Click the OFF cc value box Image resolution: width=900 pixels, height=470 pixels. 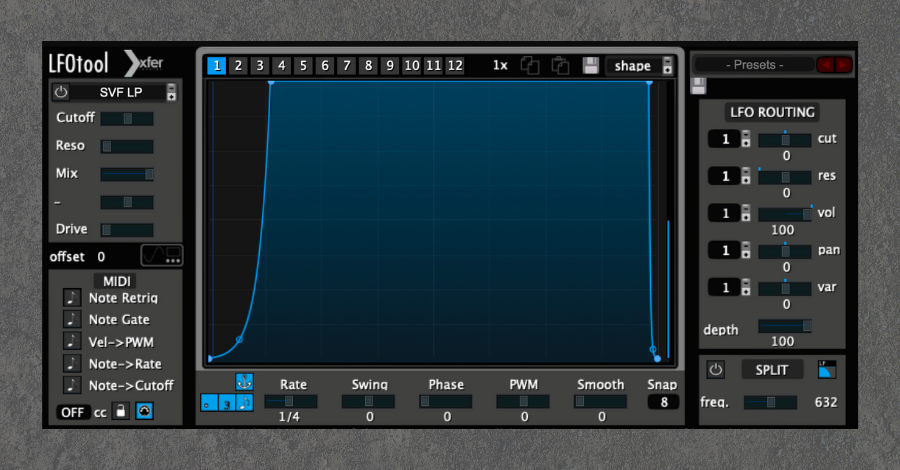point(73,412)
